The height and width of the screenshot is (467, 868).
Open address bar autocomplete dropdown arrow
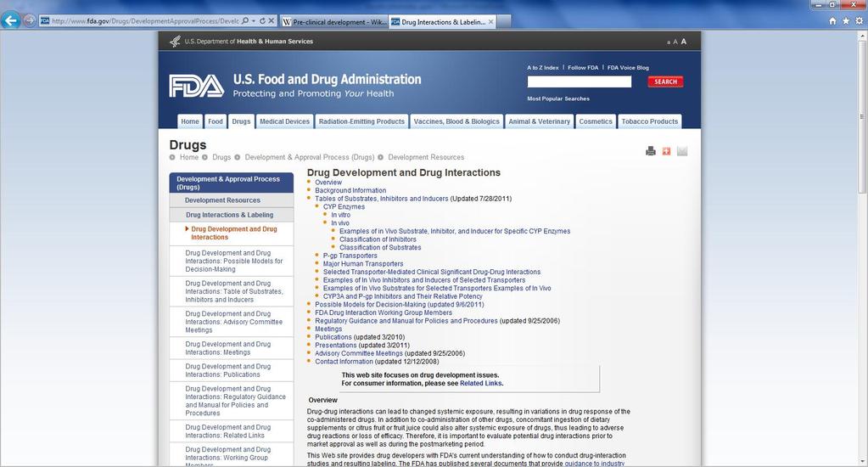254,20
